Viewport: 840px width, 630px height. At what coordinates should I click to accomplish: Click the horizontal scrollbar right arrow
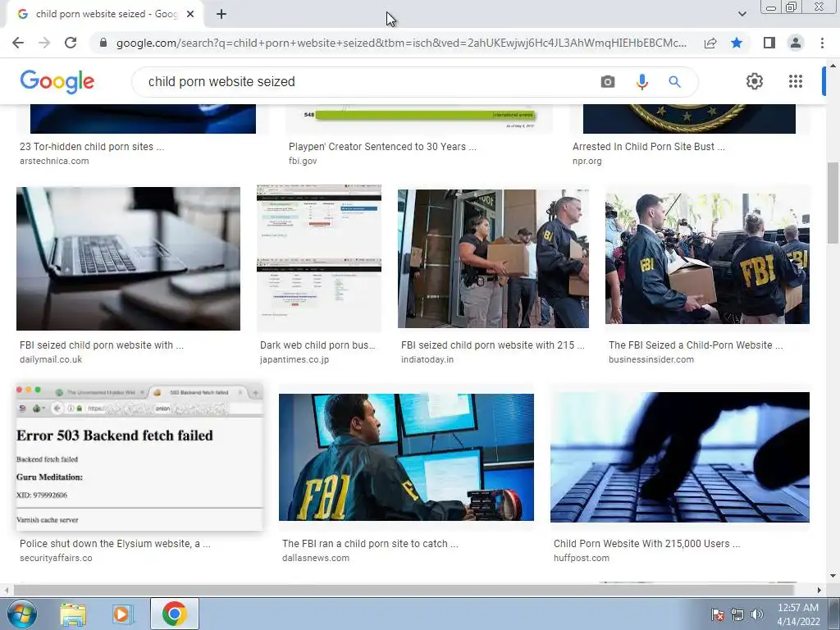pyautogui.click(x=819, y=590)
